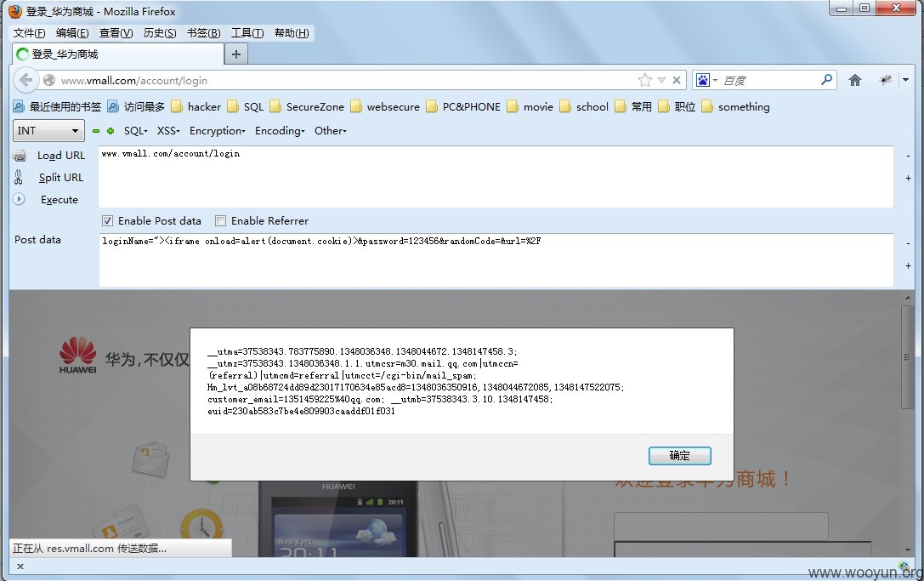Click the Load URL icon
The image size is (924, 581).
coord(20,156)
